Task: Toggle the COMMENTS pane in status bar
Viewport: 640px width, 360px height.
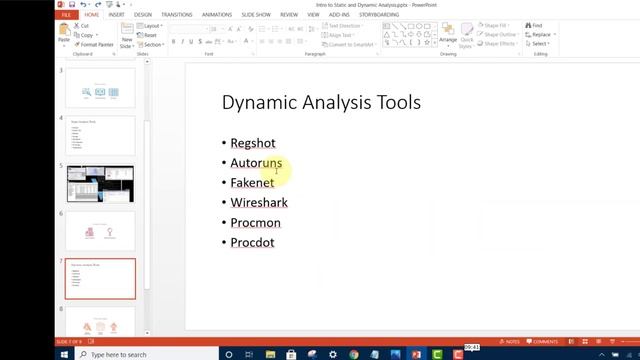Action: tap(542, 342)
